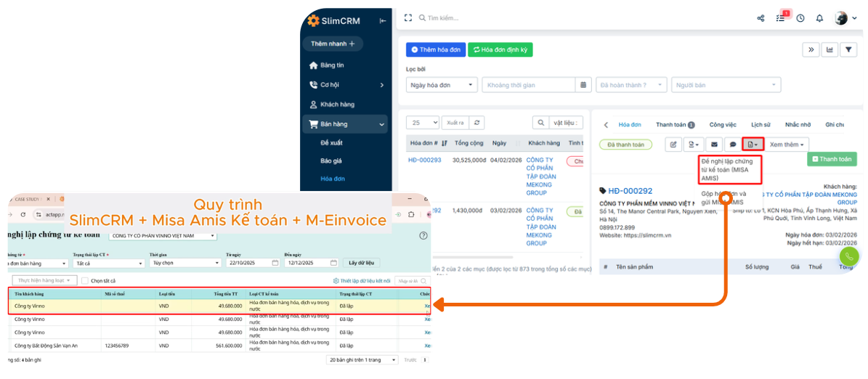
Task: Click the help question mark icon in MISA window
Action: (x=423, y=236)
